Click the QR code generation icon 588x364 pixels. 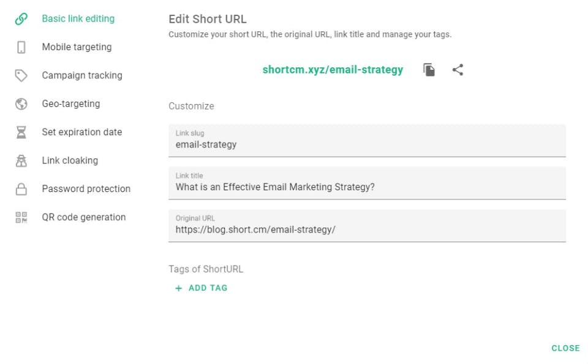click(21, 217)
